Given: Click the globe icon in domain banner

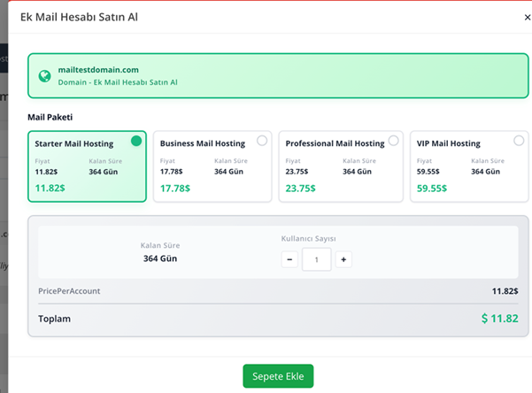Looking at the screenshot, I should (44, 75).
